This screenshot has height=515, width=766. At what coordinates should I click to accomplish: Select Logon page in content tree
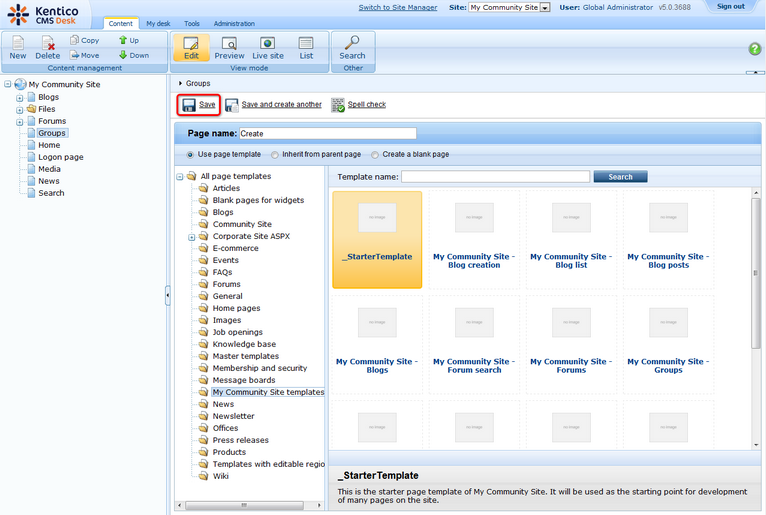coord(61,157)
